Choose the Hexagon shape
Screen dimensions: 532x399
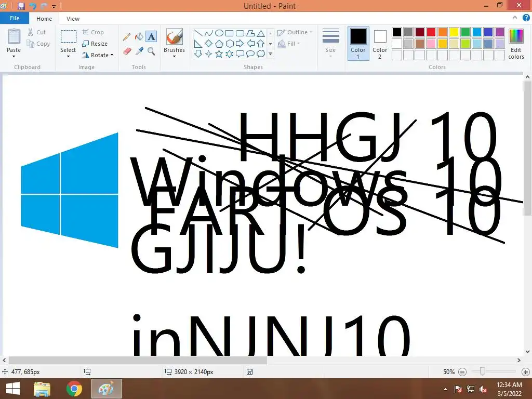click(230, 44)
